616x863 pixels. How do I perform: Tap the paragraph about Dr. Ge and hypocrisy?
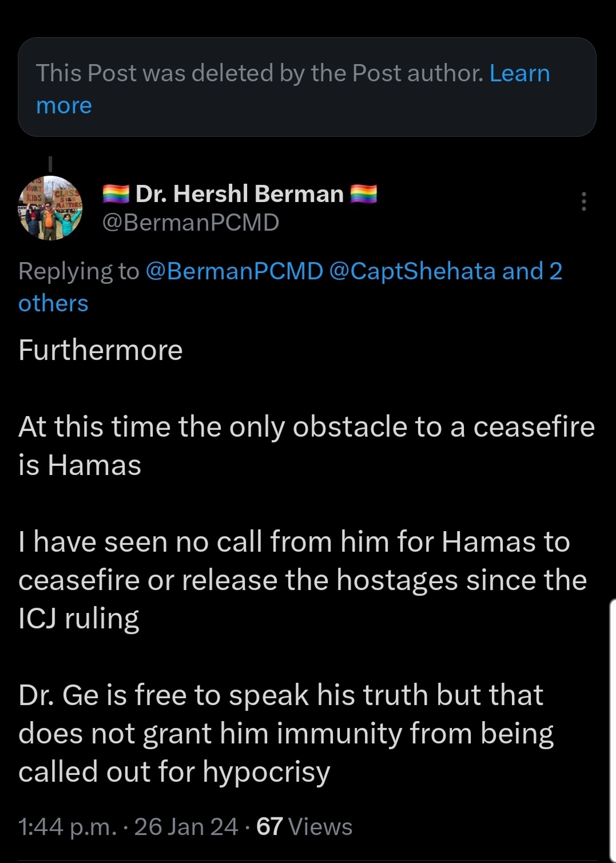point(286,733)
